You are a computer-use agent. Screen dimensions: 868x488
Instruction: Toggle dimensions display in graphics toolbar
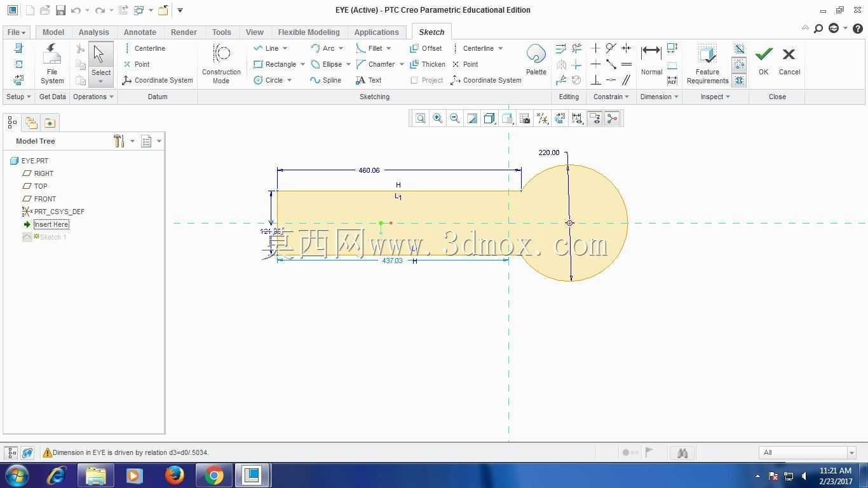(x=577, y=118)
